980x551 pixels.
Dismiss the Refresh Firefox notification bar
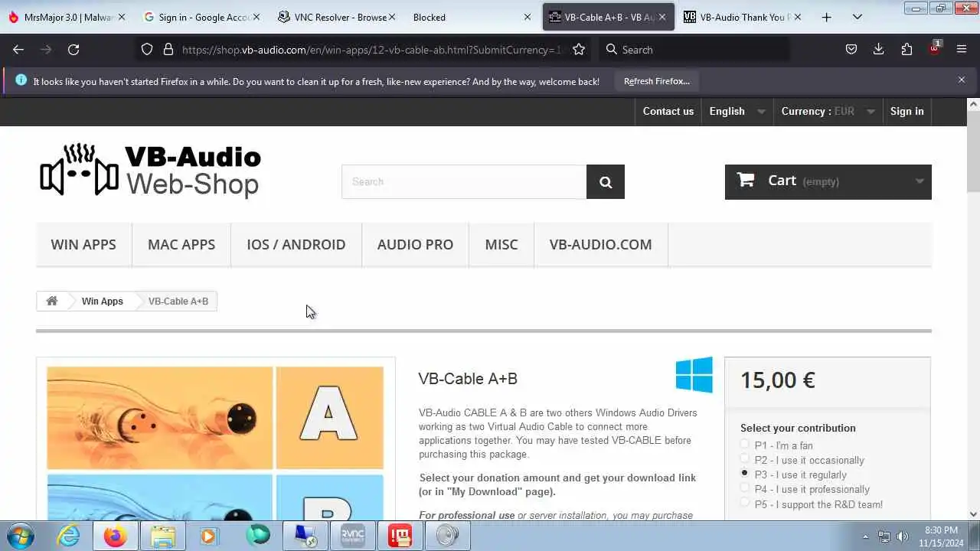(962, 80)
